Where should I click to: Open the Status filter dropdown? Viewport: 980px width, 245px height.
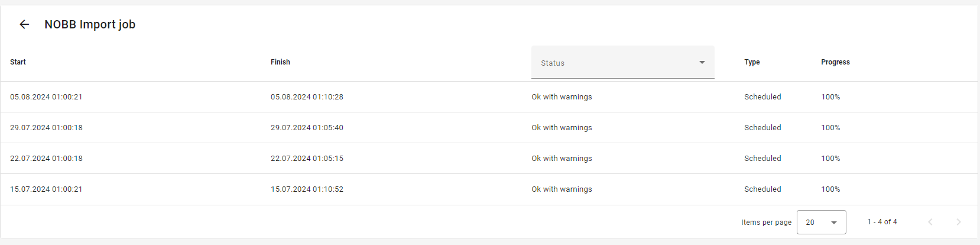click(x=622, y=62)
